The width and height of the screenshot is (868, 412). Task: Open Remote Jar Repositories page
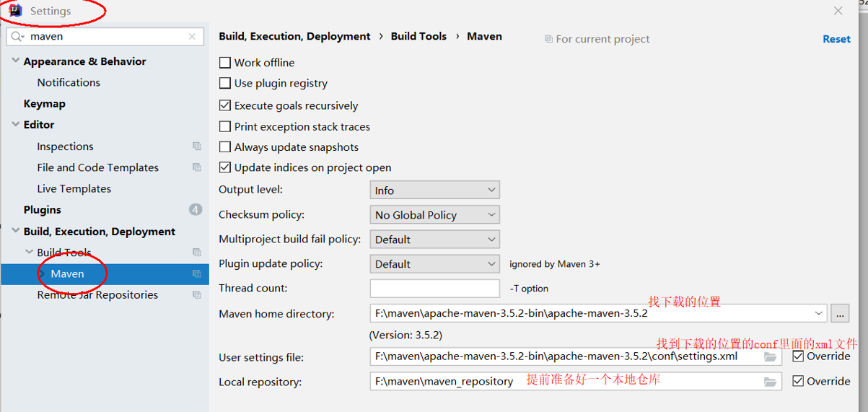[x=97, y=294]
